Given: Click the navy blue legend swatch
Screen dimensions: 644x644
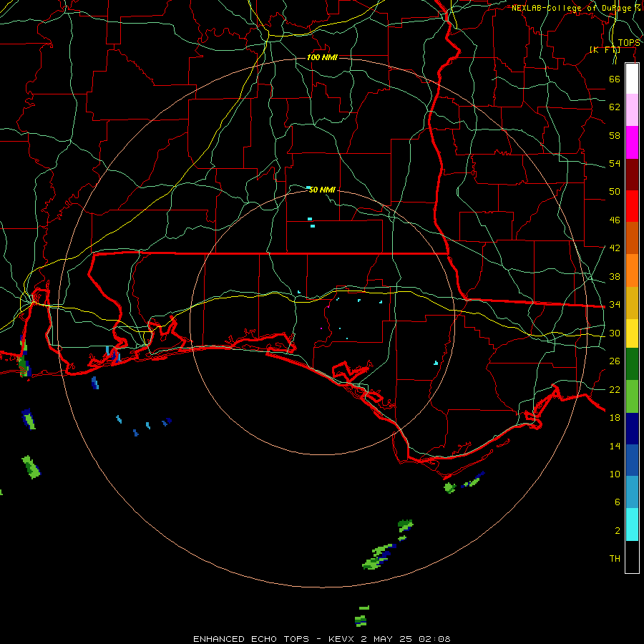Looking at the screenshot, I should 632,429.
